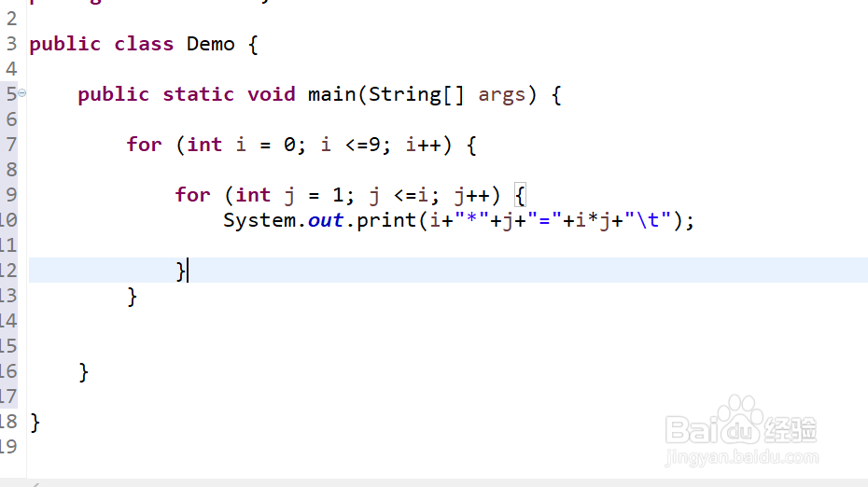The height and width of the screenshot is (487, 868).
Task: Click 'i <=9;' condition on line 7
Action: click(x=356, y=145)
